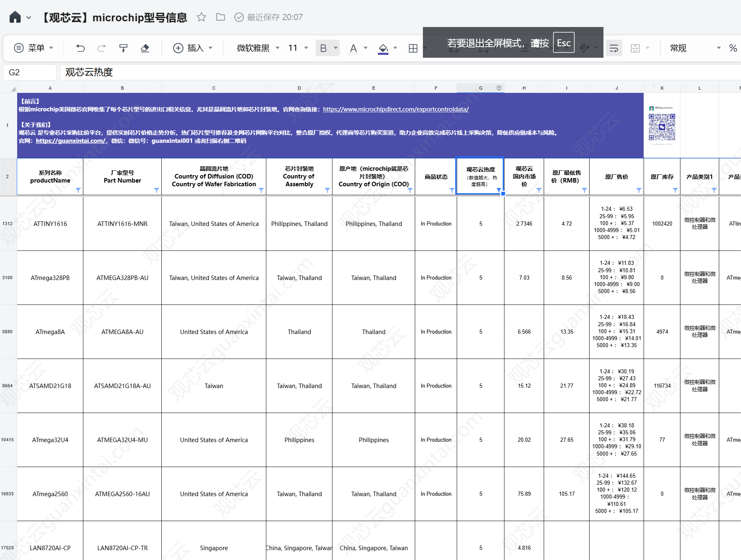
Task: Select cell ATMEGA328PB-AU
Action: pyautogui.click(x=122, y=278)
